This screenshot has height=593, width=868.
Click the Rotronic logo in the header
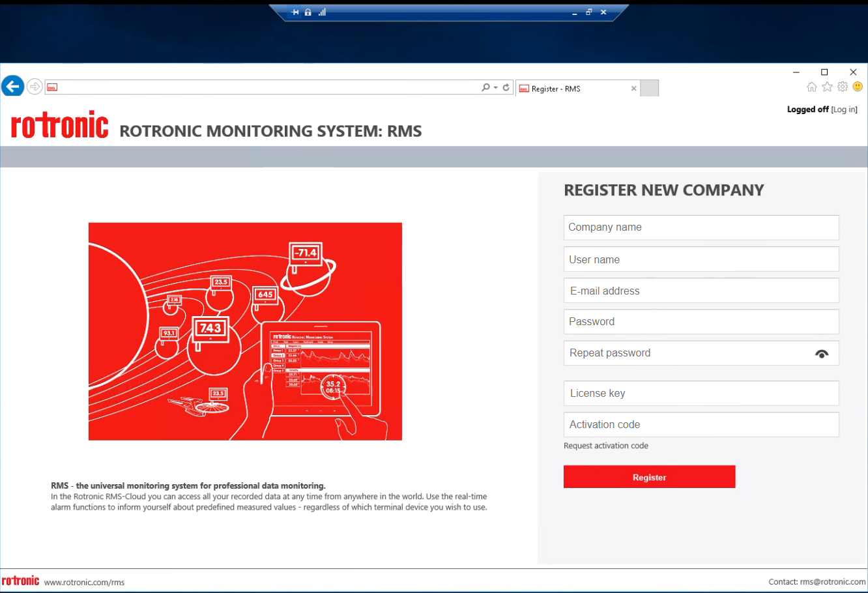tap(60, 124)
